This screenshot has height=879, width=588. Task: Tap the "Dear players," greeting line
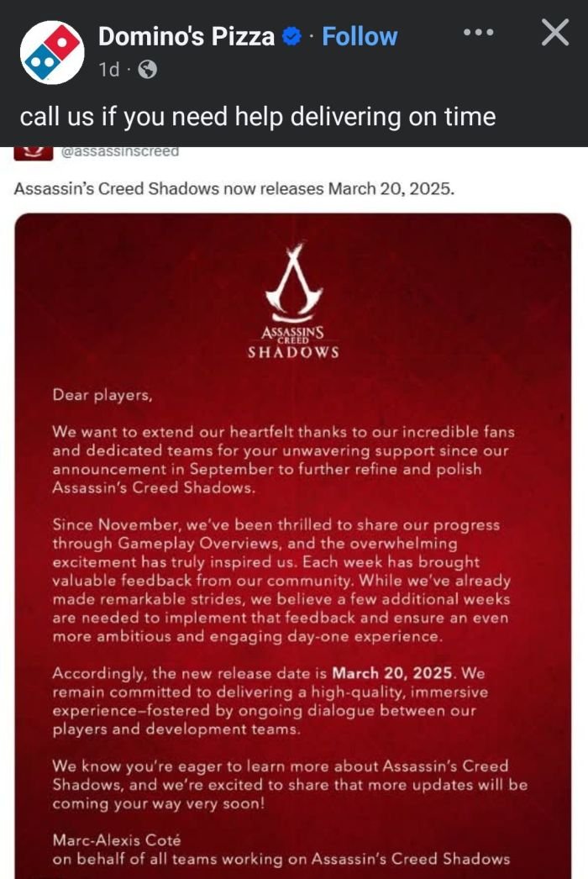click(103, 394)
